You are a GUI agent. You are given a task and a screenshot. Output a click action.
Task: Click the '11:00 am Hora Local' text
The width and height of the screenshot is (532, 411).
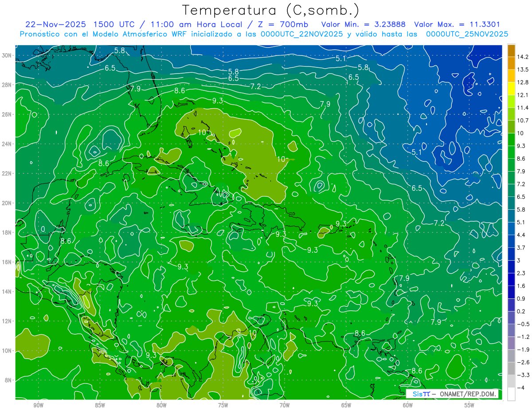pos(196,24)
